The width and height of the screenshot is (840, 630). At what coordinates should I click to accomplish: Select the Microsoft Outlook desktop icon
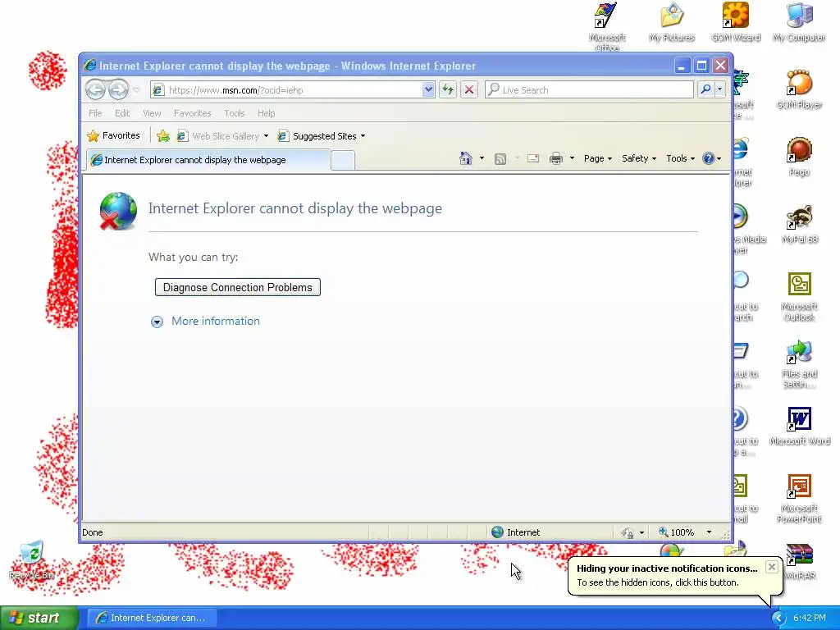799,296
